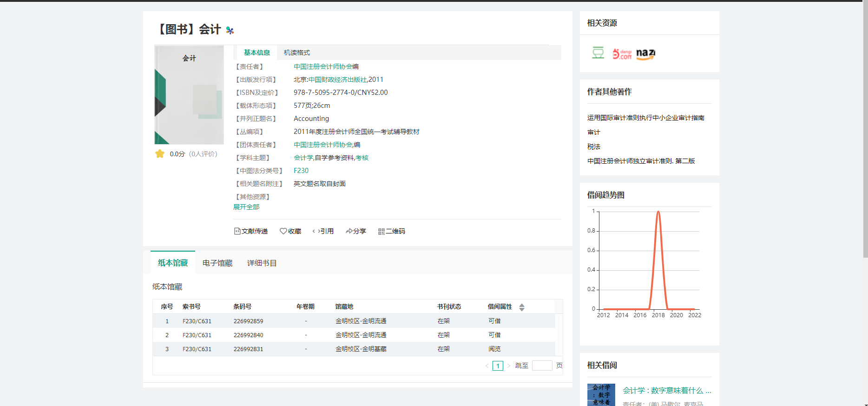Expand all details via 展开全部
The height and width of the screenshot is (406, 868).
click(246, 207)
